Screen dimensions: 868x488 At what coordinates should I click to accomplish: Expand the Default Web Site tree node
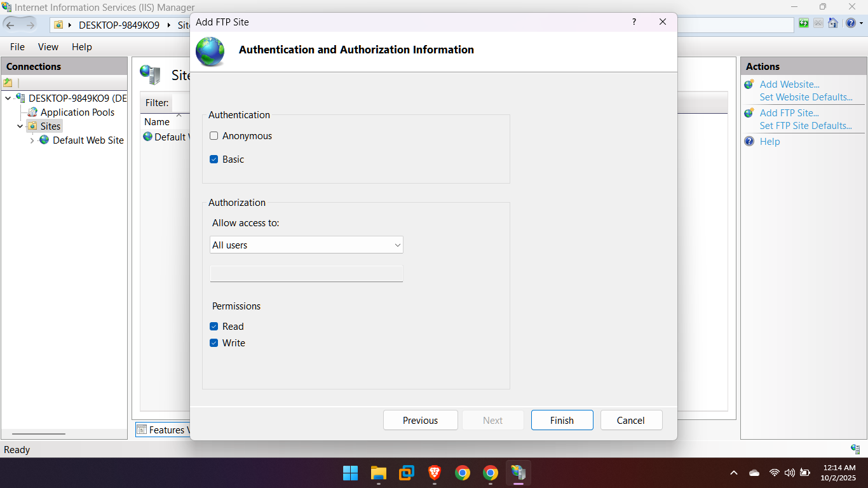[x=32, y=140]
